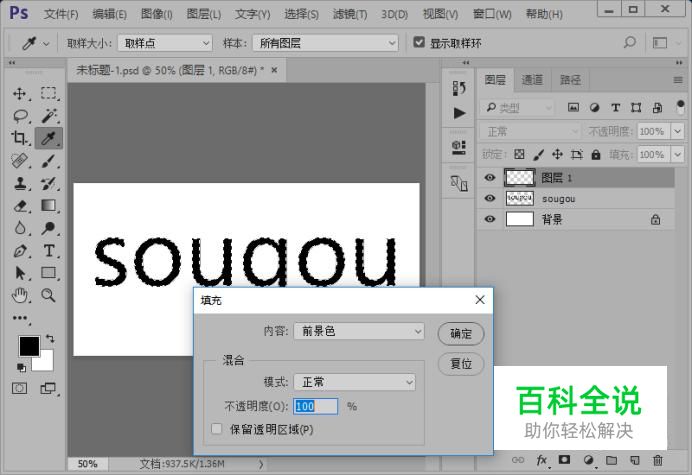Toggle layer filtering switch

680,107
